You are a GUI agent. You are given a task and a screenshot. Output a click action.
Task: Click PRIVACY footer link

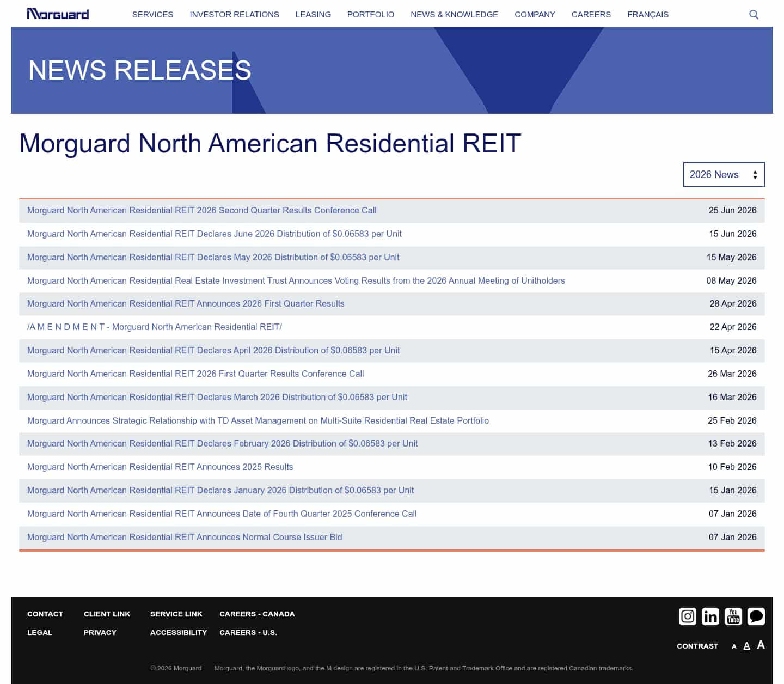click(x=100, y=632)
